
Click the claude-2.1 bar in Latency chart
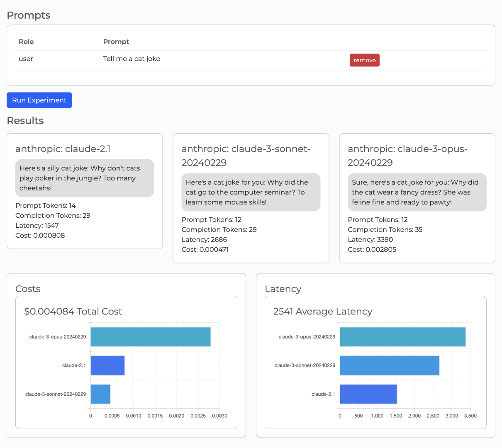[x=368, y=394]
